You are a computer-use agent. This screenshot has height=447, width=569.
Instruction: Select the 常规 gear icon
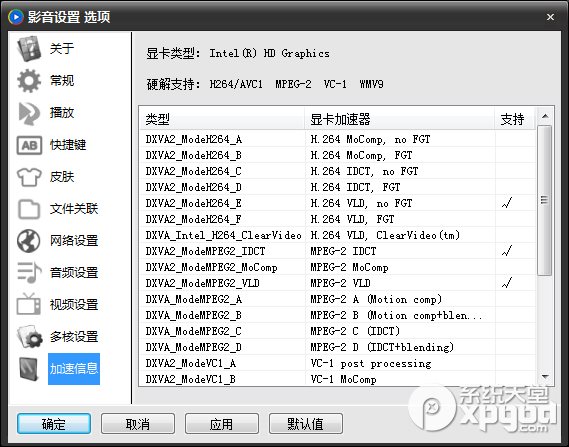tap(29, 81)
